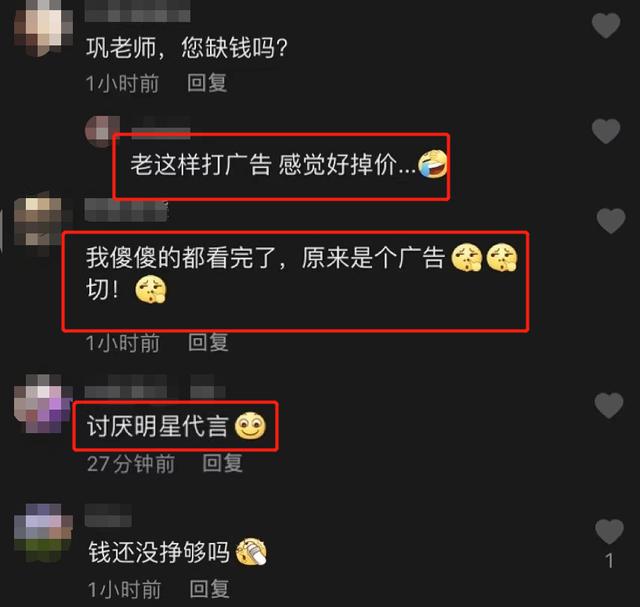Like the '讨厌明星代言' comment
The height and width of the screenshot is (607, 640).
pyautogui.click(x=609, y=405)
